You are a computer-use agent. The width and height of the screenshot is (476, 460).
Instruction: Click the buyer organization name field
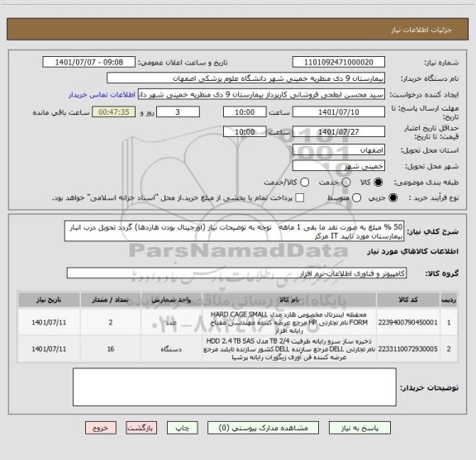246,78
